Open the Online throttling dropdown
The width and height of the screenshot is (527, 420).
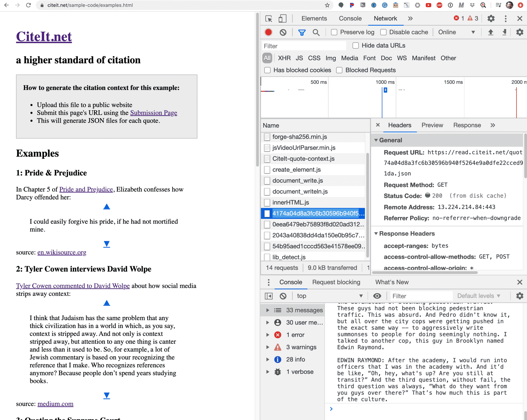[x=456, y=32]
